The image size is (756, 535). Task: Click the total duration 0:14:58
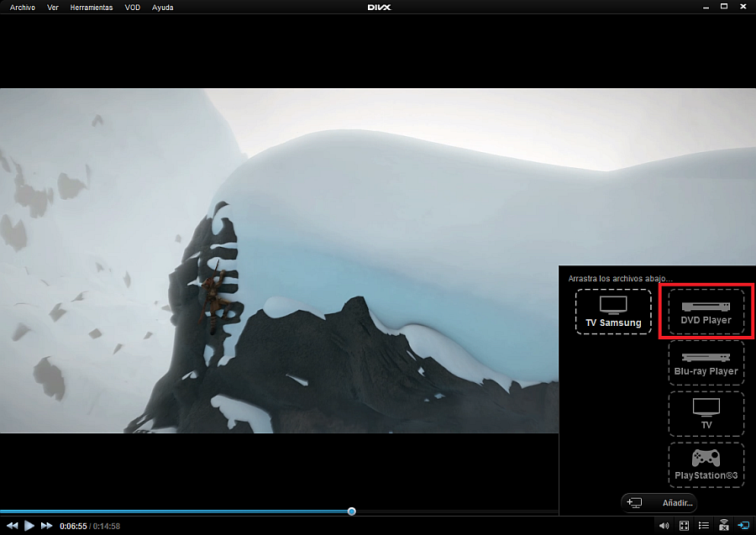click(106, 526)
